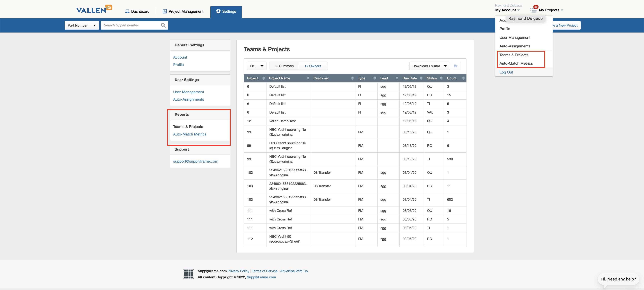Sort by the Count column arrows
This screenshot has height=290, width=644.
click(463, 78)
